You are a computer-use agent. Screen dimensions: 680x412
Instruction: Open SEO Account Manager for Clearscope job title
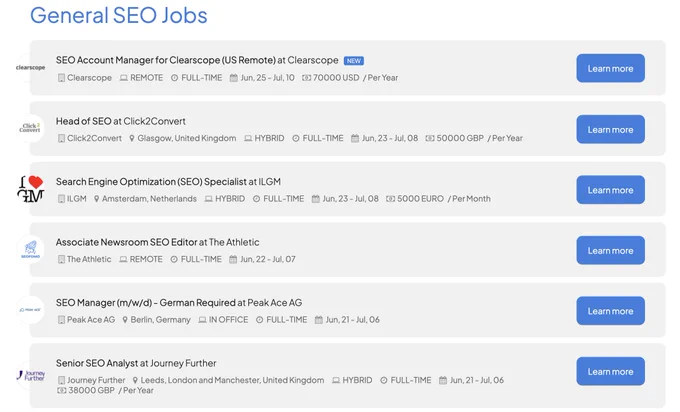pos(197,60)
